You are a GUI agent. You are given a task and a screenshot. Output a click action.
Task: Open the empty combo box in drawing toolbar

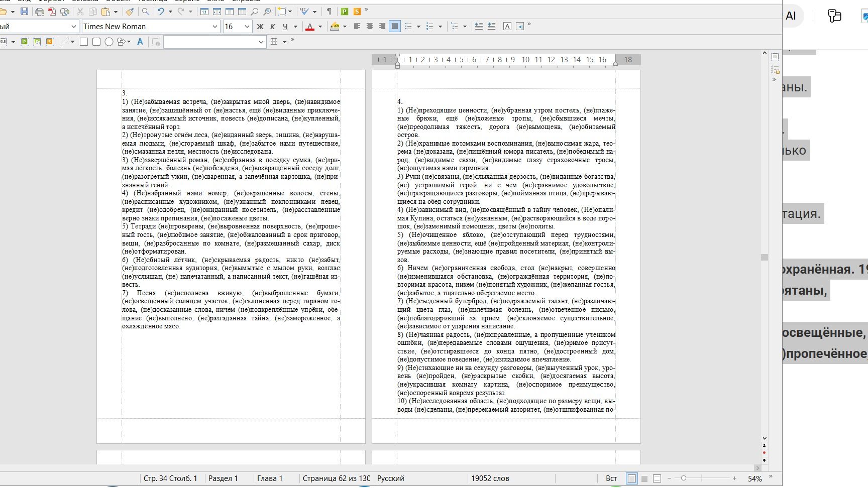[x=214, y=42]
